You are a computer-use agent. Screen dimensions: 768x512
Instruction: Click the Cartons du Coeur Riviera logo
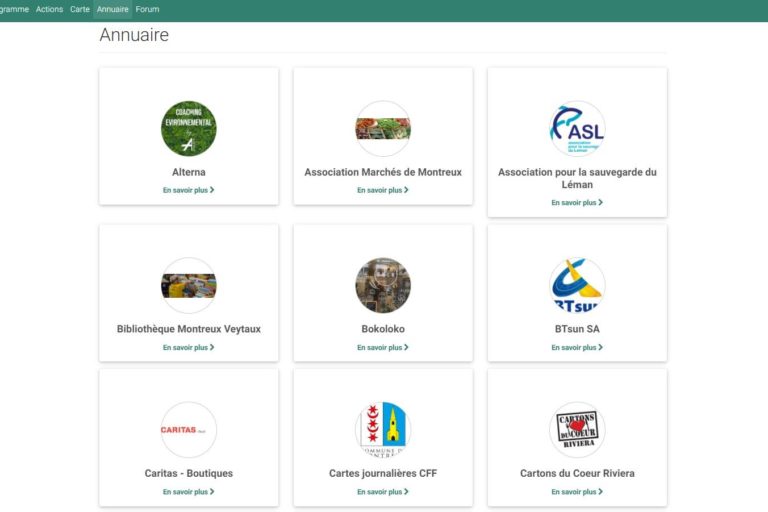pyautogui.click(x=577, y=430)
